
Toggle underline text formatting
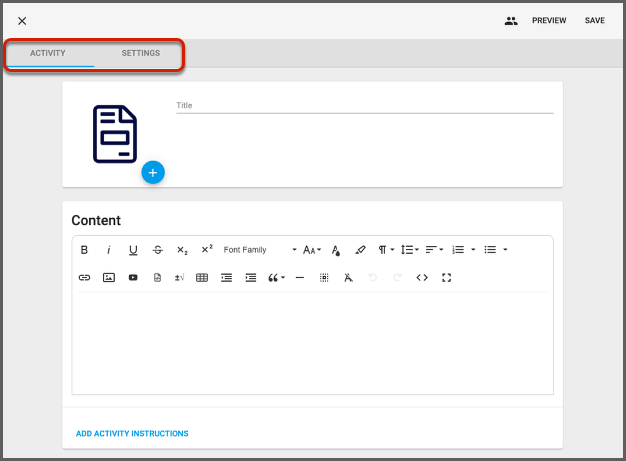133,250
